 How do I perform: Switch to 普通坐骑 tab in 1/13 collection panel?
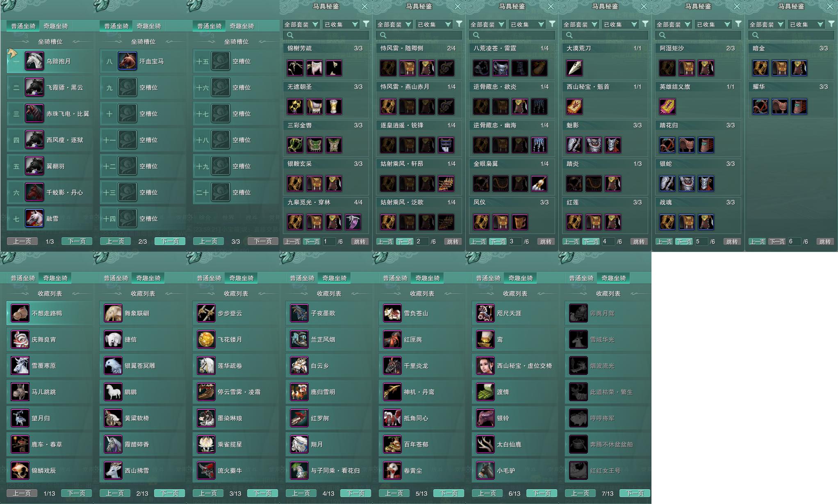pyautogui.click(x=23, y=278)
